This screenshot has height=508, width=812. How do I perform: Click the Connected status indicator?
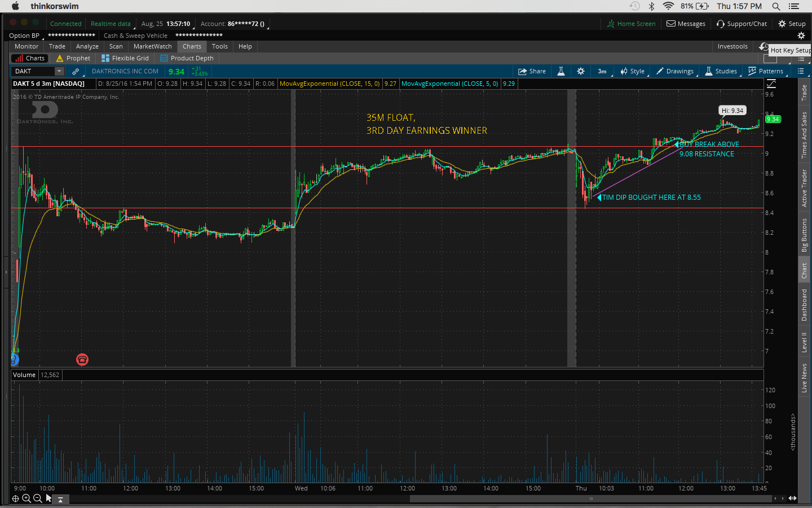66,24
